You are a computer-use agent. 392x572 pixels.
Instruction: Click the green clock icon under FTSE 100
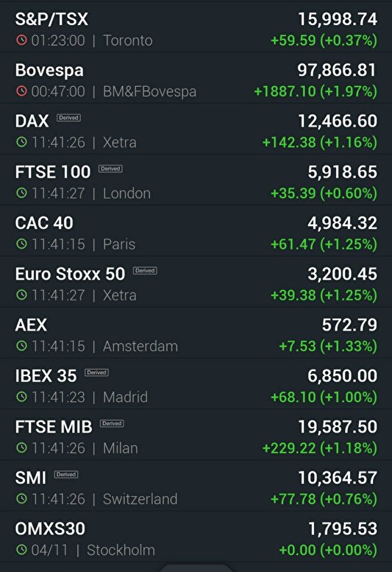click(x=21, y=193)
